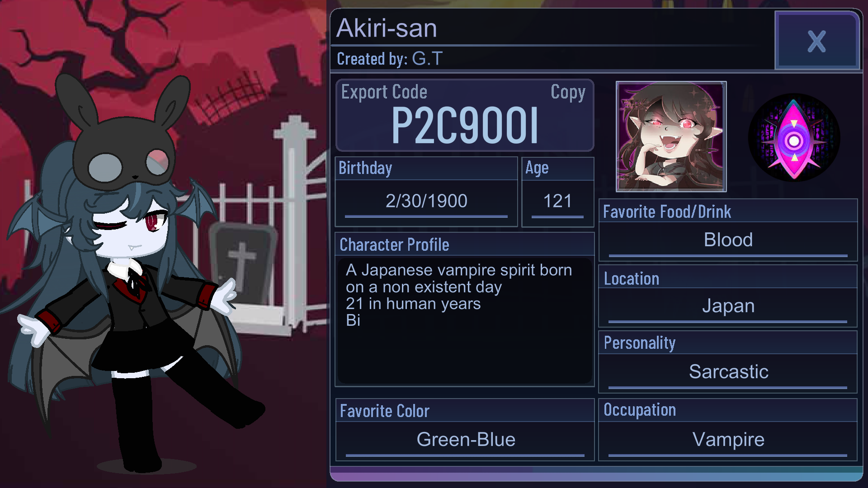Edit the Character Profile description text
This screenshot has height=488, width=868.
point(464,320)
